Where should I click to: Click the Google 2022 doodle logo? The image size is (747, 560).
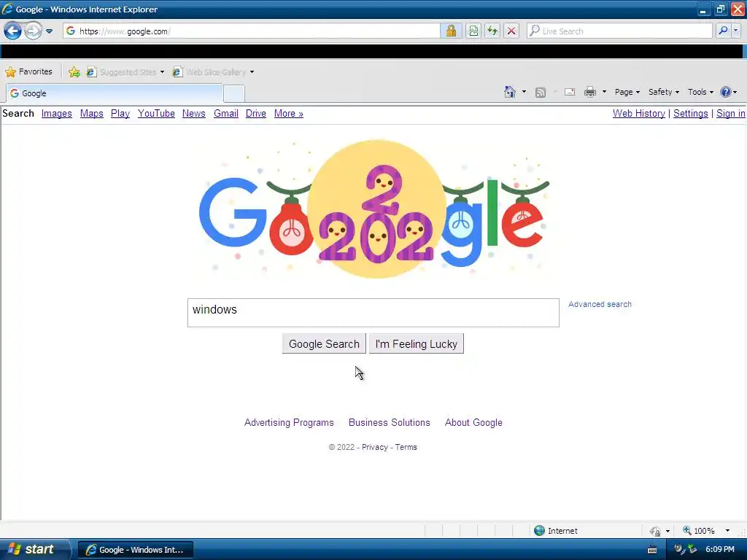point(374,209)
